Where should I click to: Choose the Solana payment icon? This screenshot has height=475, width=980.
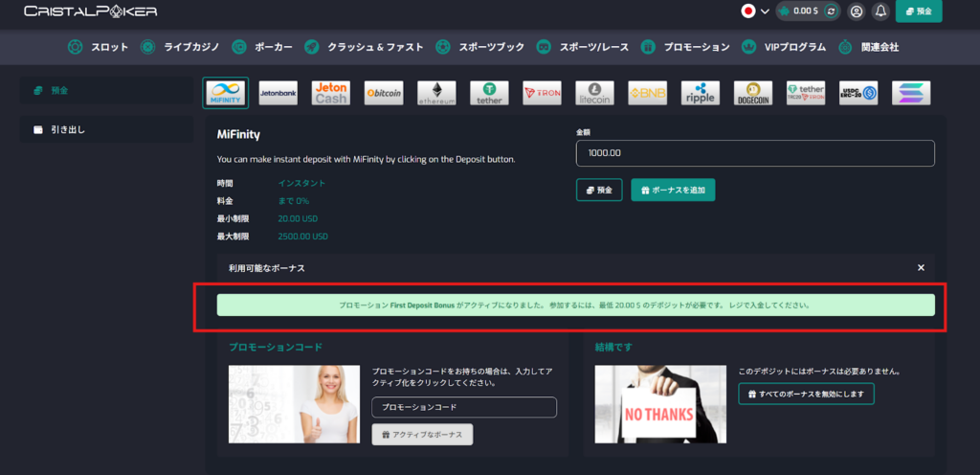click(x=911, y=93)
